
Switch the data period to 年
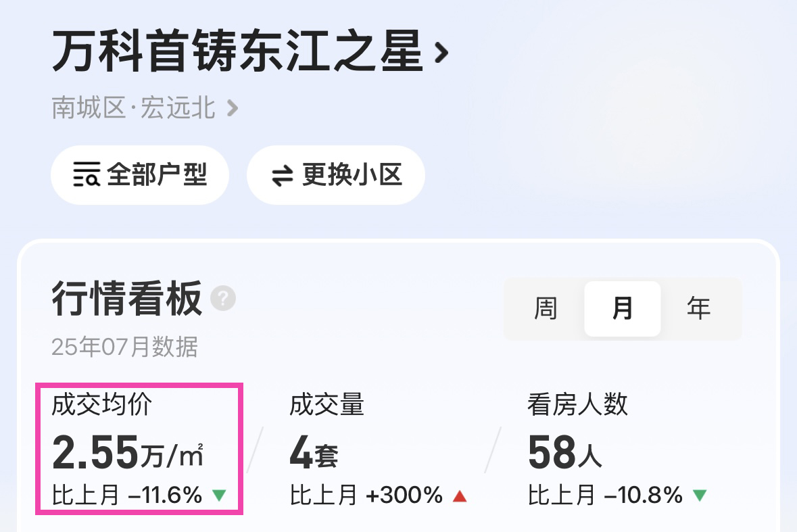(698, 308)
